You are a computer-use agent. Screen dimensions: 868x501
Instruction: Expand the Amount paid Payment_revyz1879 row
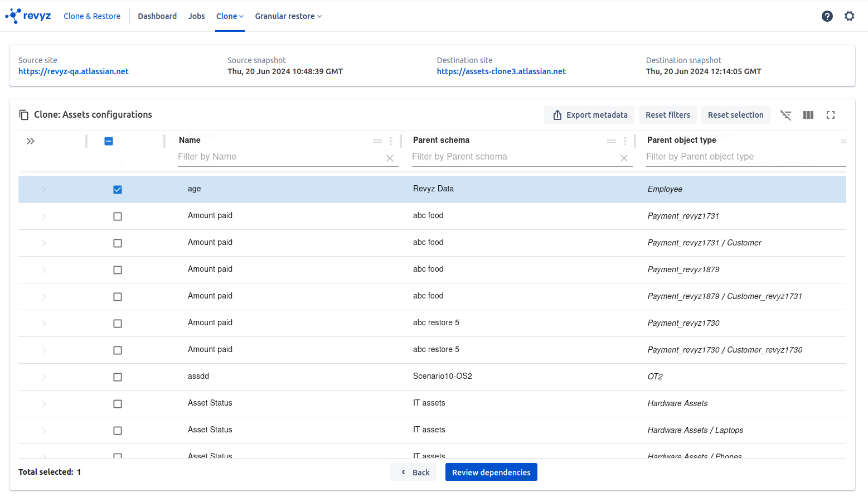(44, 270)
